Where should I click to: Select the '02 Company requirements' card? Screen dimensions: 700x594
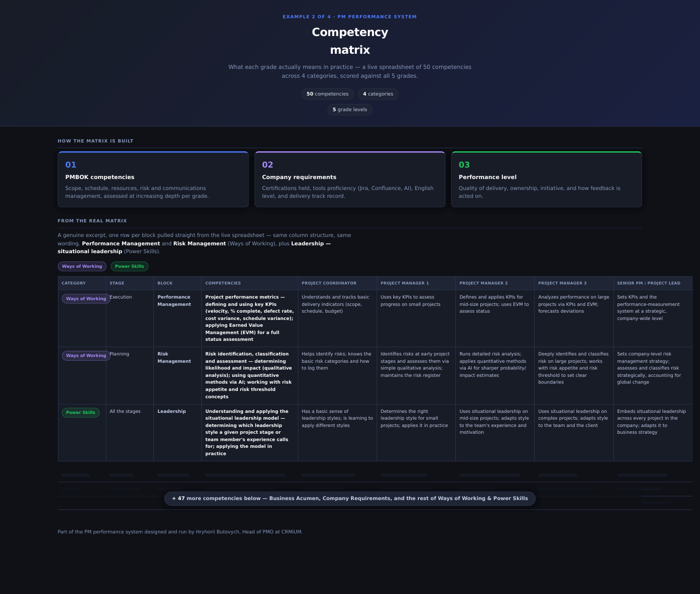[x=350, y=180]
